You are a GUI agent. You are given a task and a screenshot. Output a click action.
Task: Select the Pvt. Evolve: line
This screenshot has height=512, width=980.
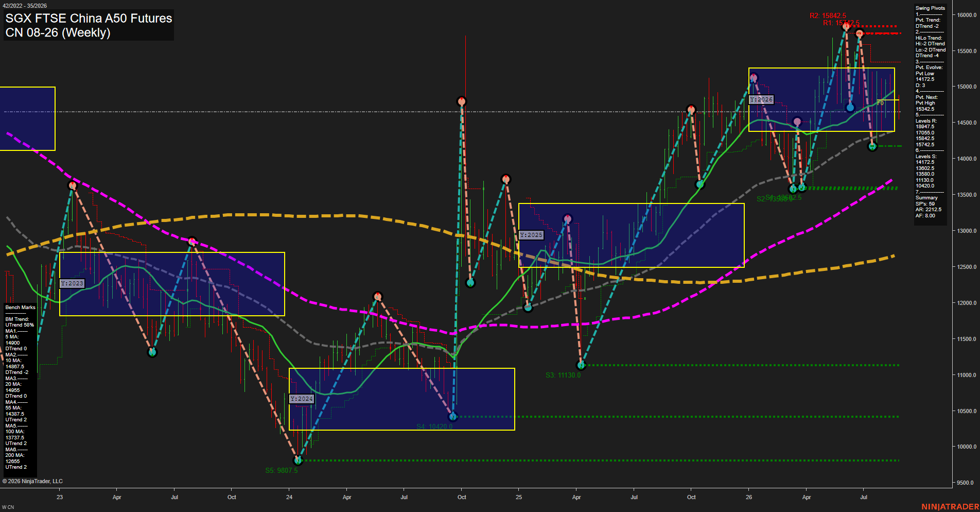(x=929, y=67)
